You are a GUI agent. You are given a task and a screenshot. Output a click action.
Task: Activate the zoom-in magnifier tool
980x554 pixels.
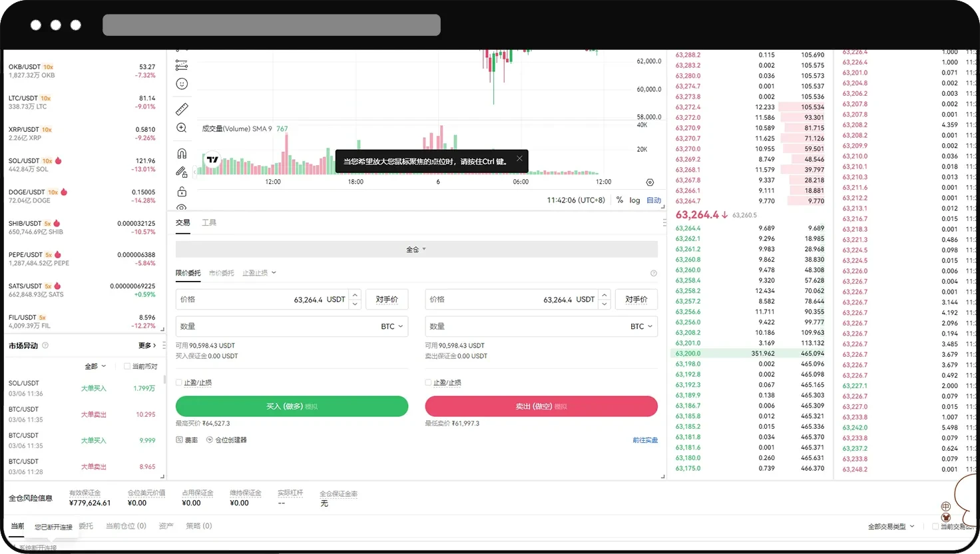click(x=182, y=128)
